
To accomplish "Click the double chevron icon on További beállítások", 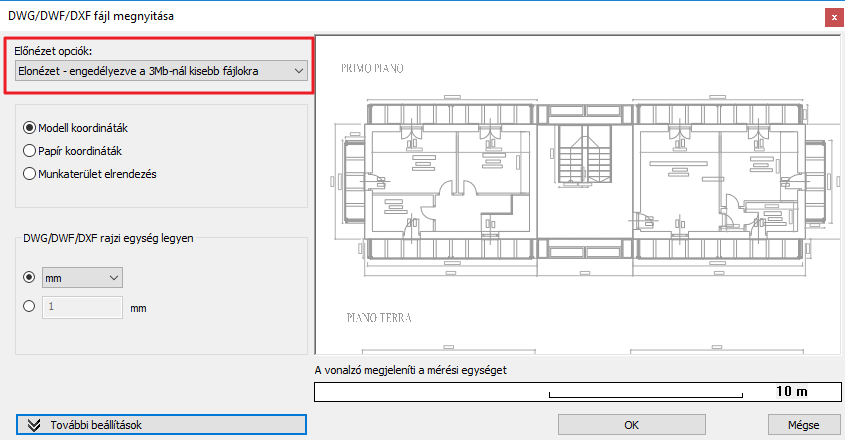I will click(x=34, y=425).
